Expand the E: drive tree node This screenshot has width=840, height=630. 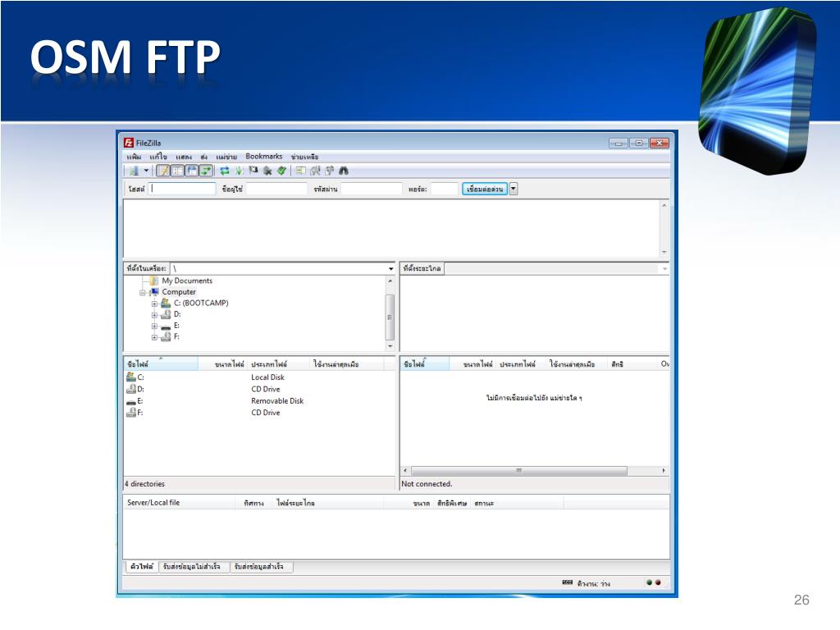(x=154, y=326)
